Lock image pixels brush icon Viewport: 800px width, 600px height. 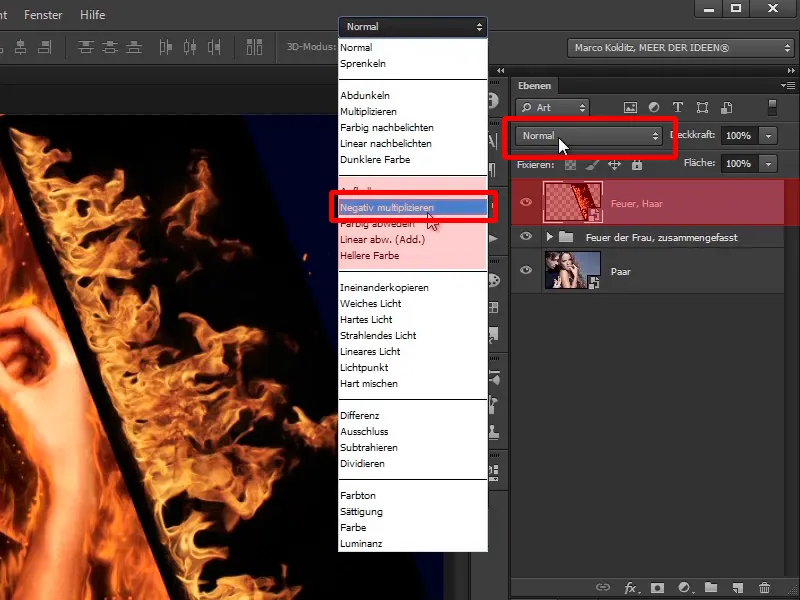(592, 165)
